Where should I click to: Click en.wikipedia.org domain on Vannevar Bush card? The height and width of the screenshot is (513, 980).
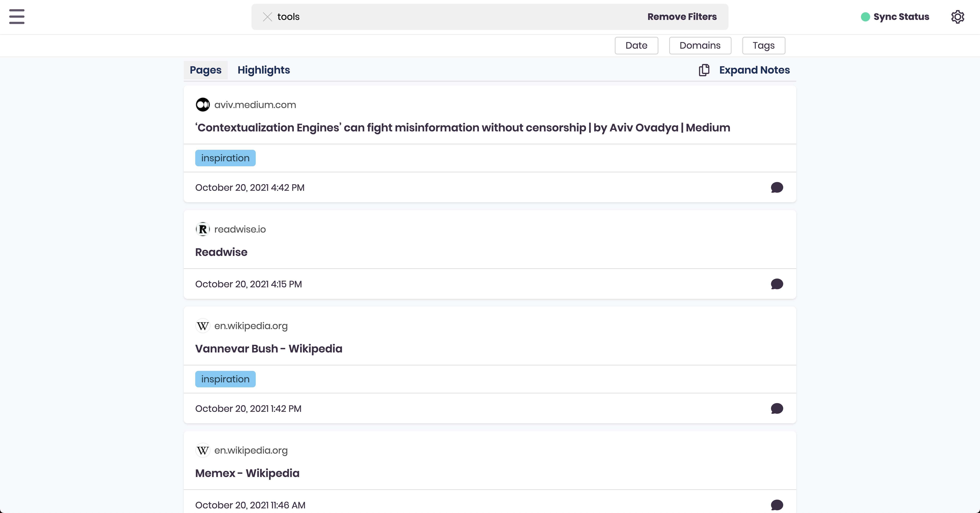[x=251, y=326]
